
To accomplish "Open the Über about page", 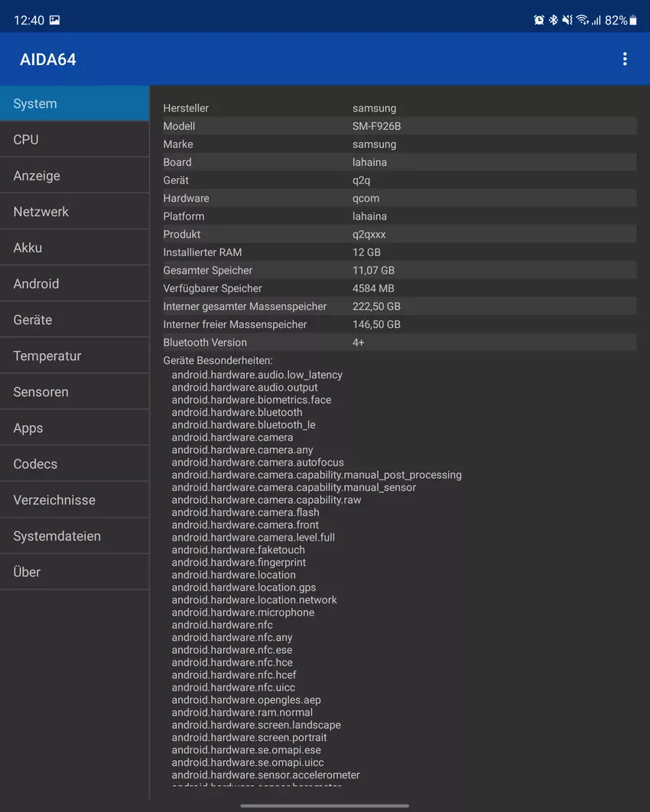I will [74, 572].
